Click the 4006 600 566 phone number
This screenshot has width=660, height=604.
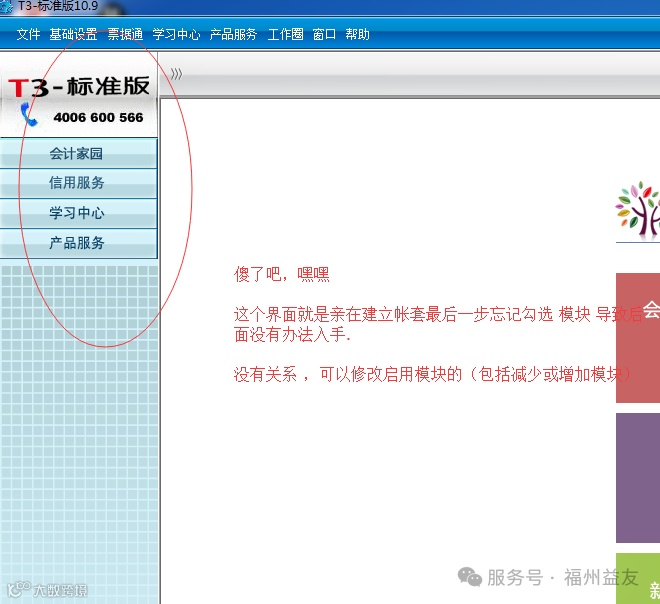[x=98, y=117]
